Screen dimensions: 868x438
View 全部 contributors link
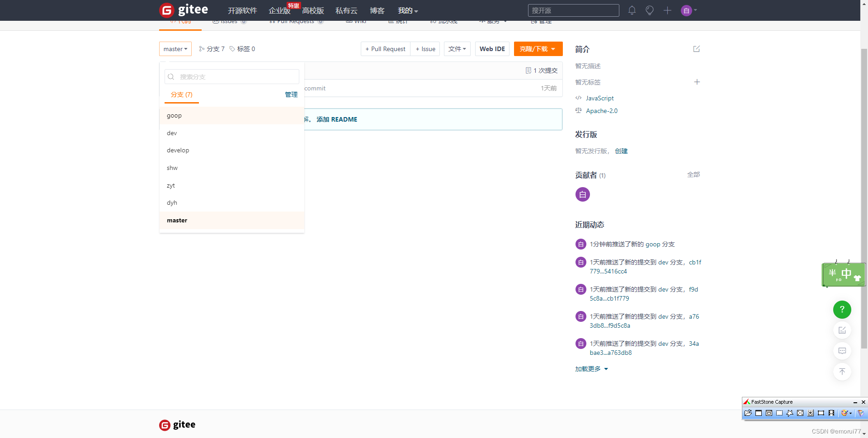click(693, 174)
